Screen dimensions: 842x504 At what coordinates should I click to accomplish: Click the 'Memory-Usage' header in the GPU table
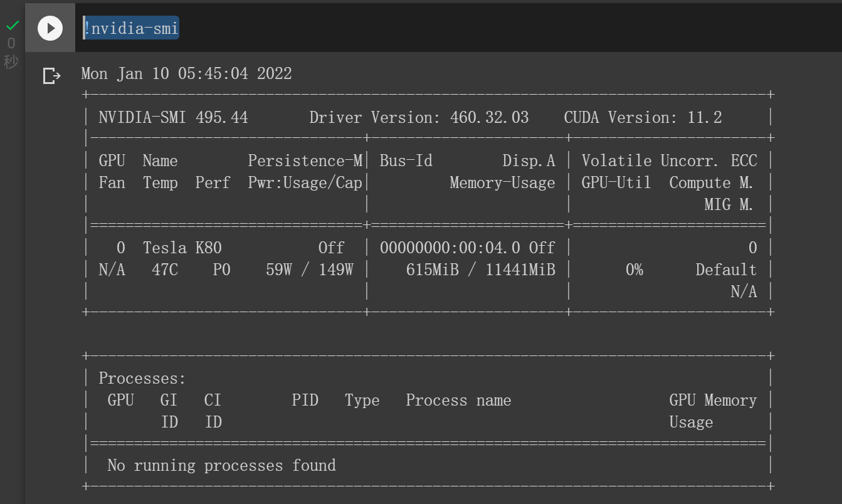point(502,183)
